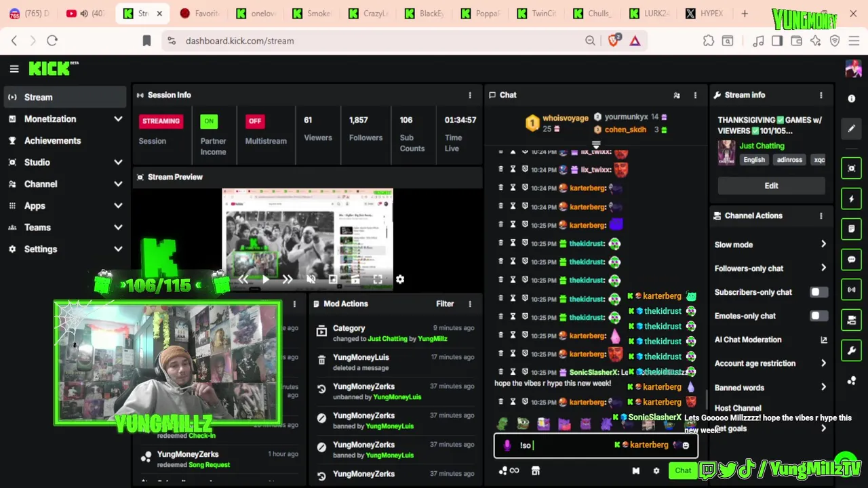Toggle the Session Info widget icon in right toolbar
The height and width of the screenshot is (488, 868).
click(x=852, y=290)
